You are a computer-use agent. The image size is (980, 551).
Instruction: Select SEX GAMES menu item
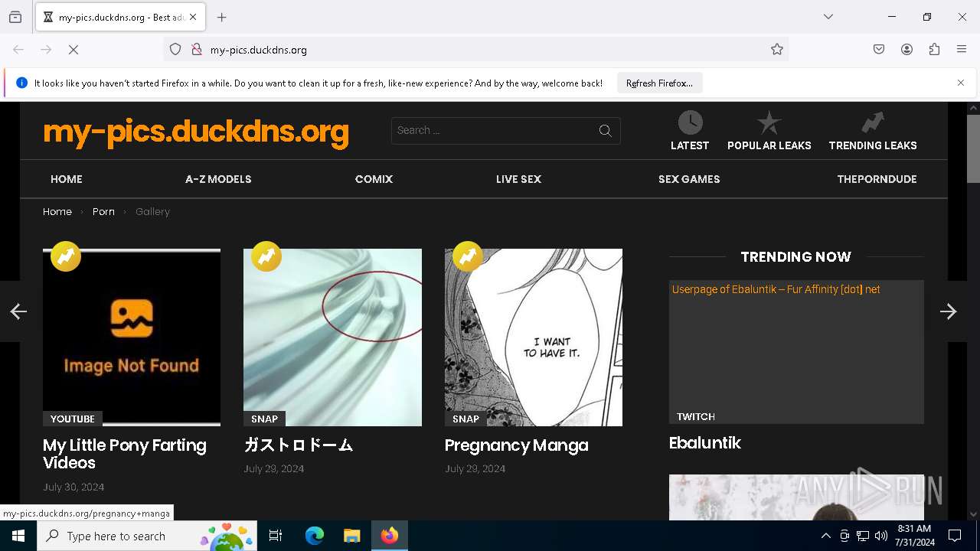[689, 179]
